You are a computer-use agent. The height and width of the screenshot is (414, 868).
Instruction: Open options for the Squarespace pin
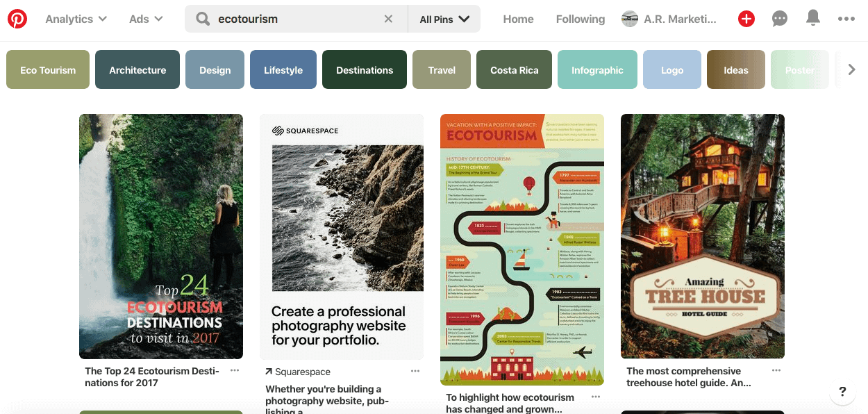tap(415, 371)
